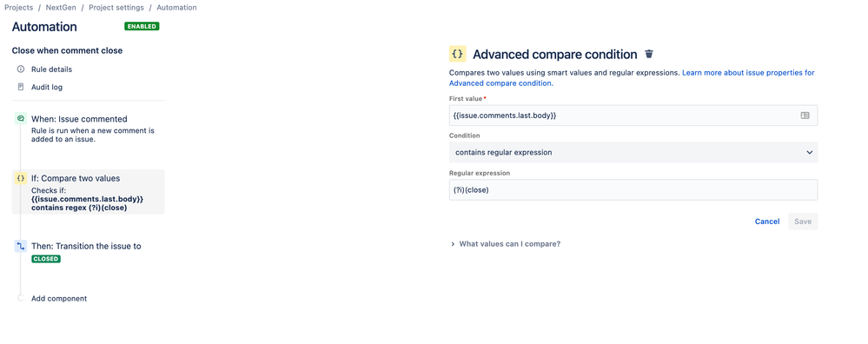
Task: Select the Compare two values condition icon
Action: pos(21,178)
